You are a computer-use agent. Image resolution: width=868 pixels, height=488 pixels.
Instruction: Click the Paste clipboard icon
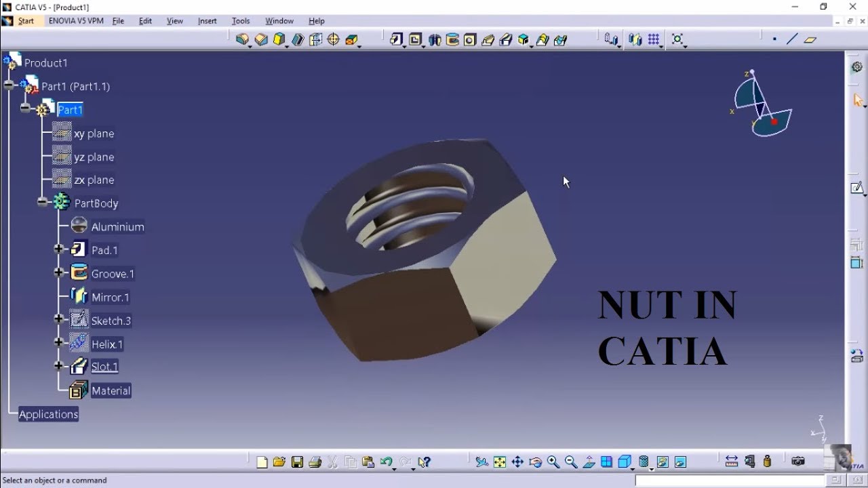368,462
